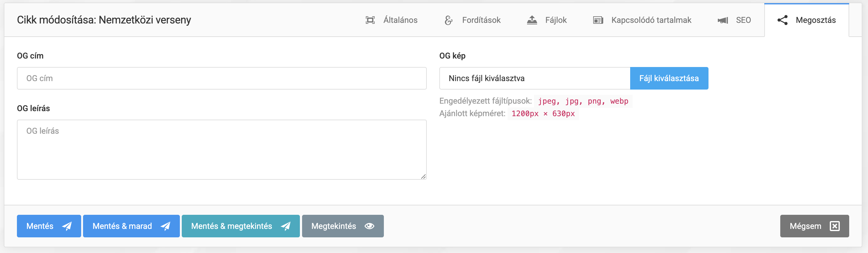Click paper plane icon on Mentés & megtekintés

[x=285, y=226]
